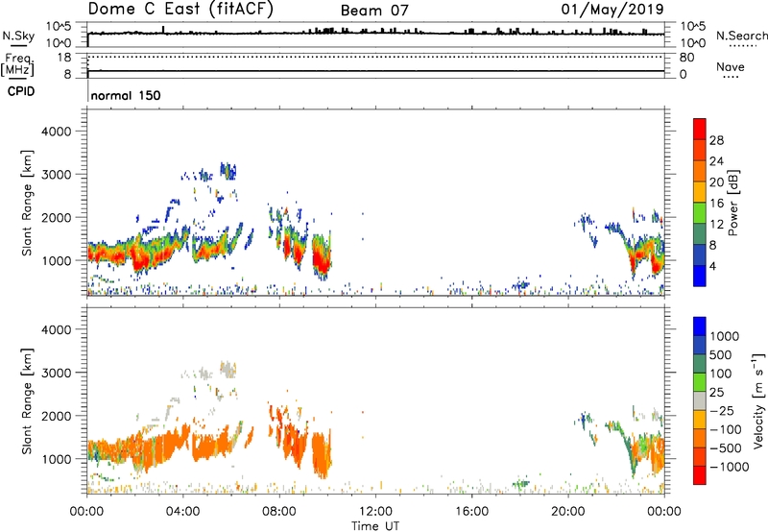Screen dimensions: 768x532
Task: Click the solid frequency line in frequency panel
Action: 375,71
